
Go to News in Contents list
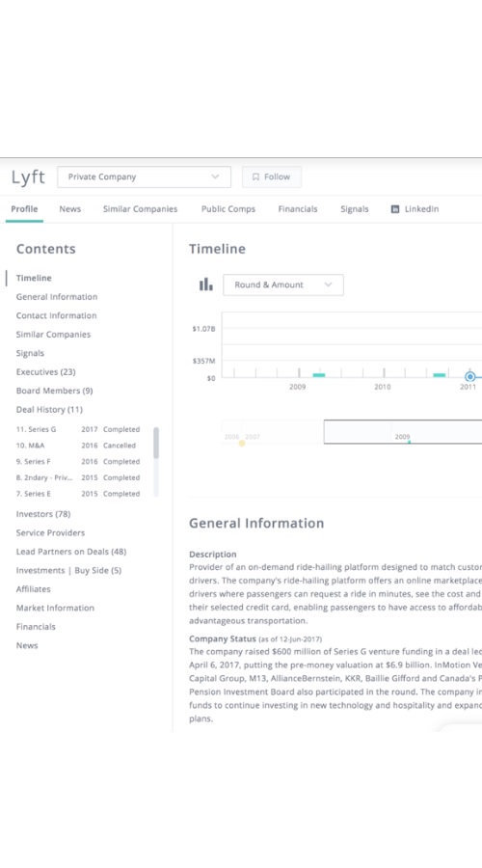(x=27, y=646)
